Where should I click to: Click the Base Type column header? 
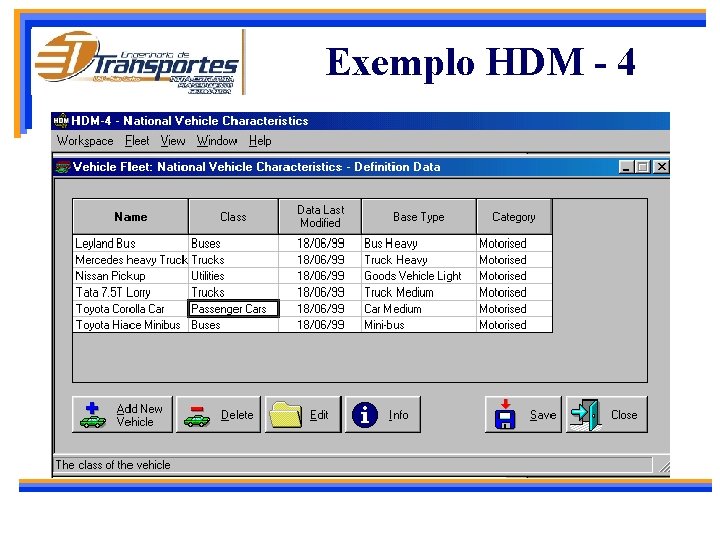[419, 217]
